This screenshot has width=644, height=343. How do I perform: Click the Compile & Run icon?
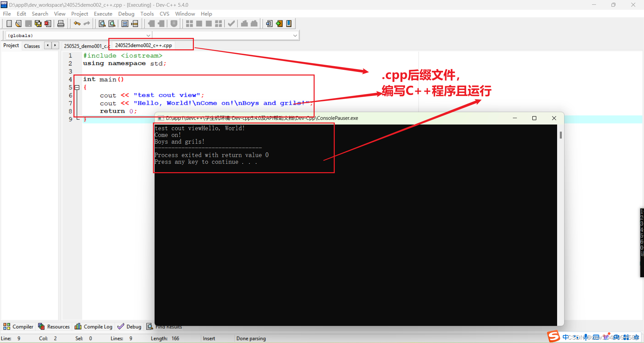pyautogui.click(x=209, y=23)
